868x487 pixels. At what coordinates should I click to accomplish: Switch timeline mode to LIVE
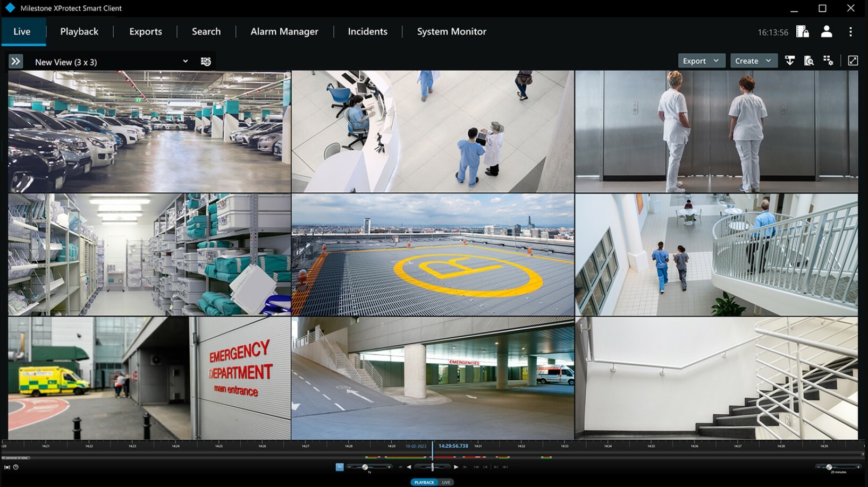tap(446, 482)
